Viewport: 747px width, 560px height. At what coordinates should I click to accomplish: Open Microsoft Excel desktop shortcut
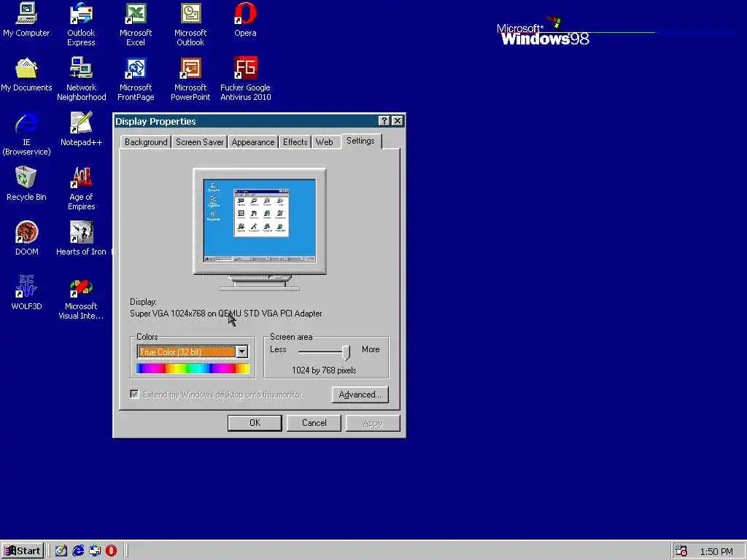click(x=135, y=24)
